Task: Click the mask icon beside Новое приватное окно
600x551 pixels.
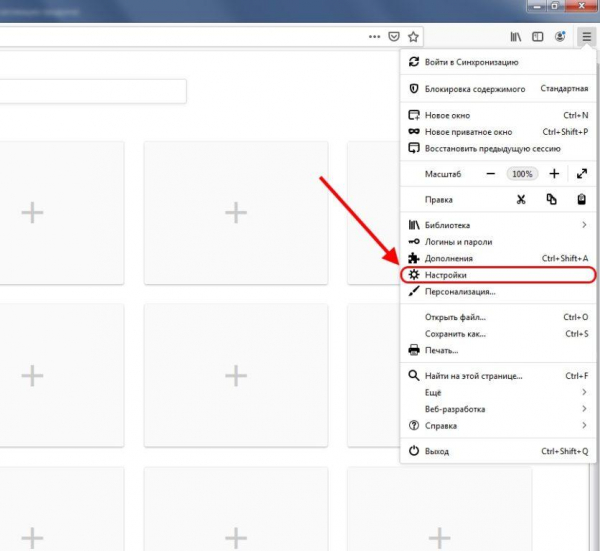Action: pyautogui.click(x=414, y=132)
